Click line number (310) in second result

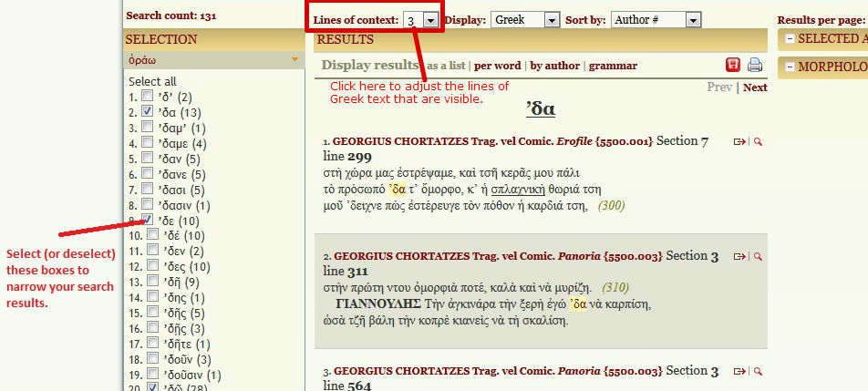(615, 288)
